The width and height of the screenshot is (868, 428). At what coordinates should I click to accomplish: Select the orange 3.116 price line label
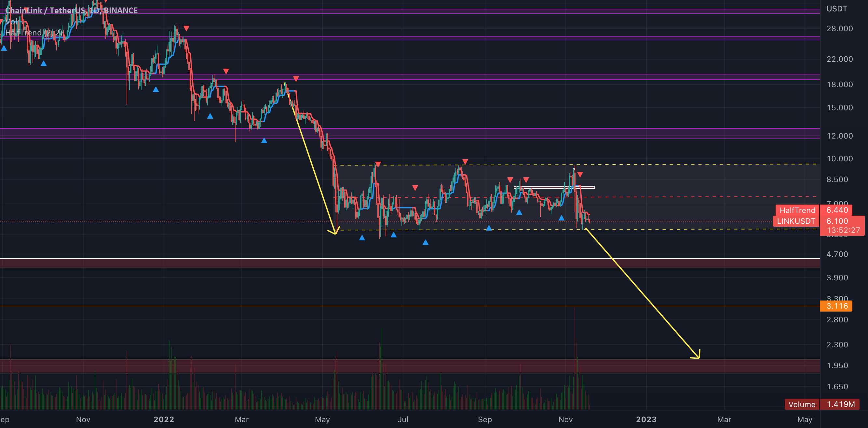point(836,306)
